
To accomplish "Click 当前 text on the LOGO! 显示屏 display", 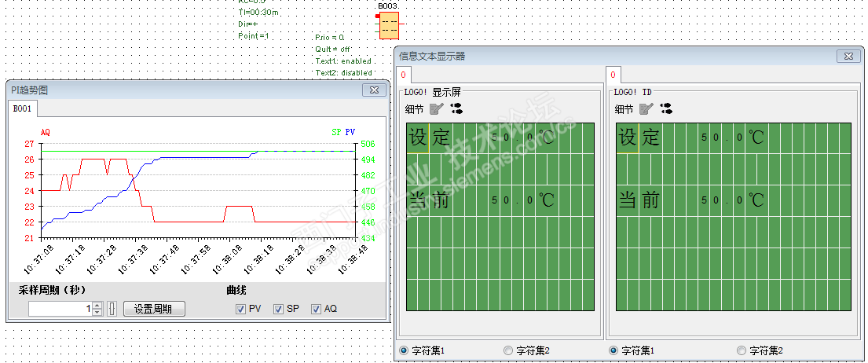I will pyautogui.click(x=429, y=200).
